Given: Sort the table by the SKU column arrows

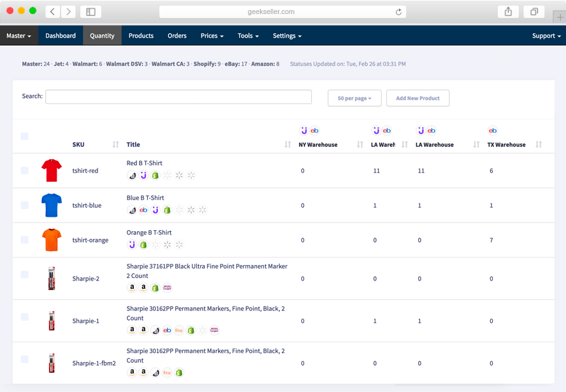Looking at the screenshot, I should (115, 145).
